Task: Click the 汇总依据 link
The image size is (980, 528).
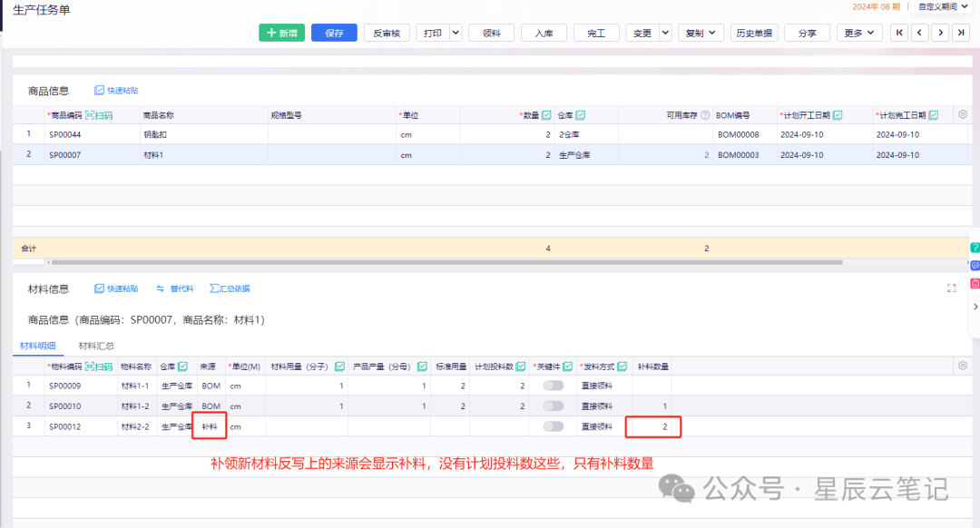Action: [x=230, y=288]
